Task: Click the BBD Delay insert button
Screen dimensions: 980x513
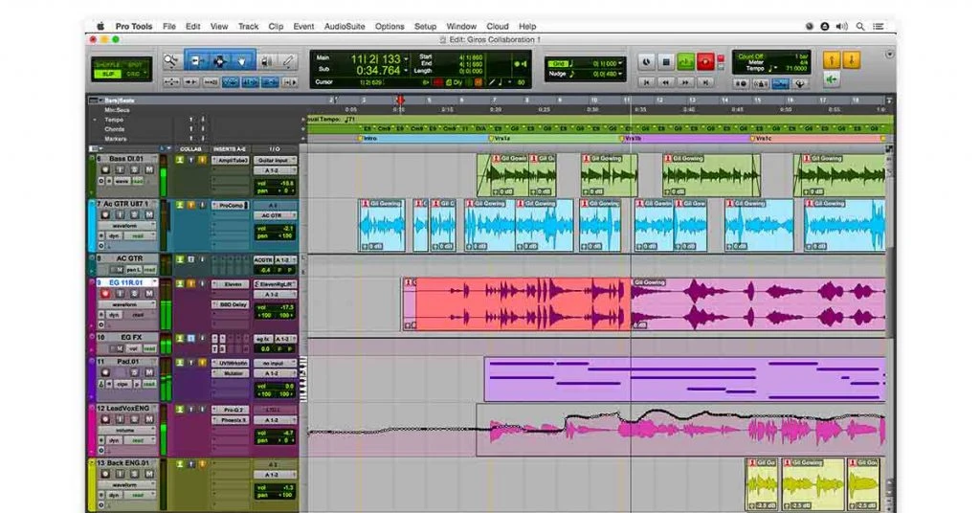Action: (231, 304)
